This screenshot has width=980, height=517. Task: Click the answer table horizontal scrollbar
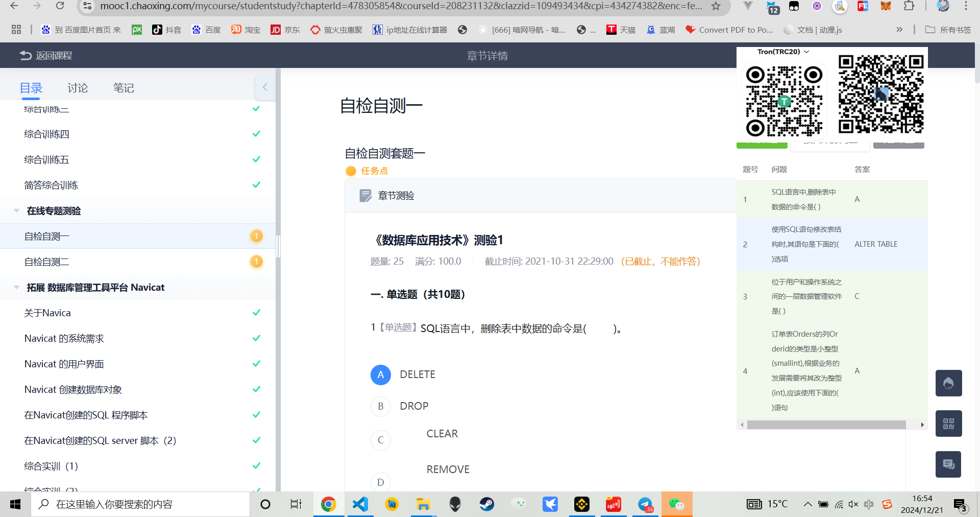(x=826, y=425)
